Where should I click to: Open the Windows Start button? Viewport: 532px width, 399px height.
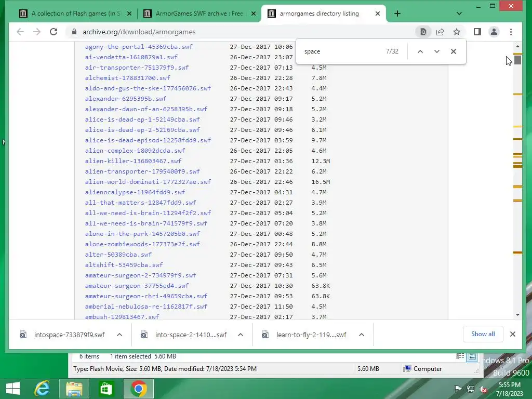click(13, 388)
